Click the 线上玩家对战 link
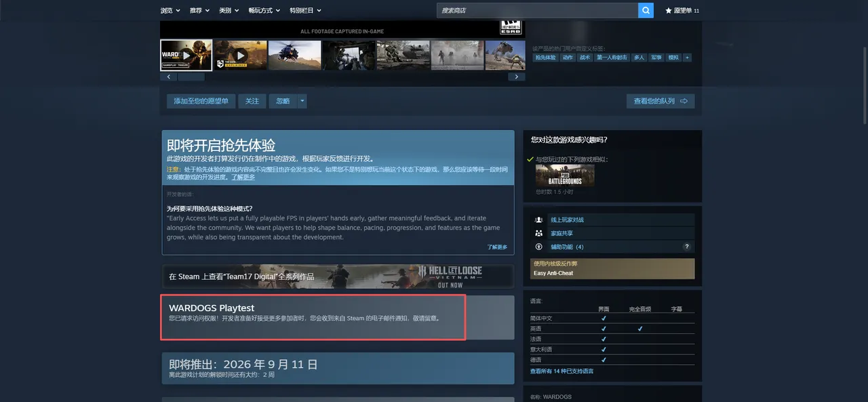868x402 pixels. pyautogui.click(x=567, y=220)
